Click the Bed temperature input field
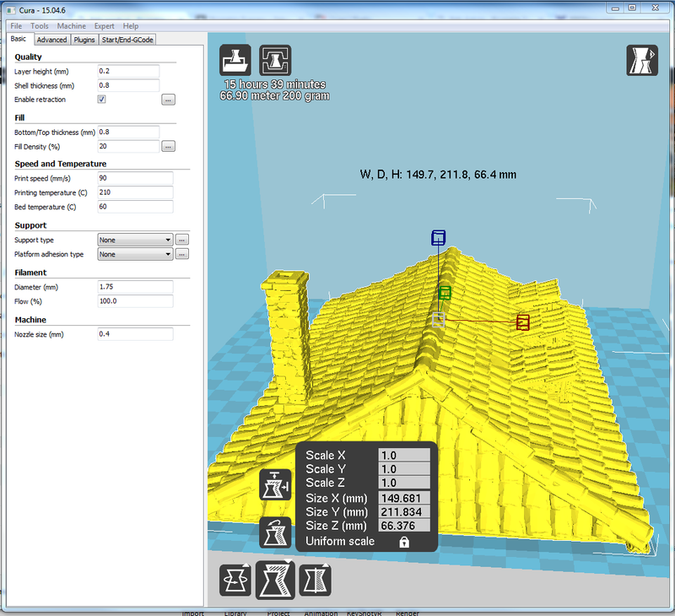Screen dimensions: 675x616 coord(135,207)
